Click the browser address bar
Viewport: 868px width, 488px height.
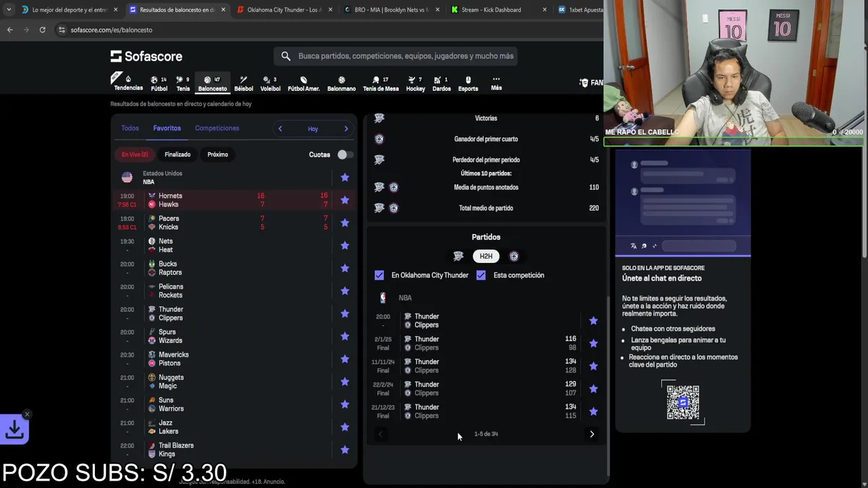[325, 30]
